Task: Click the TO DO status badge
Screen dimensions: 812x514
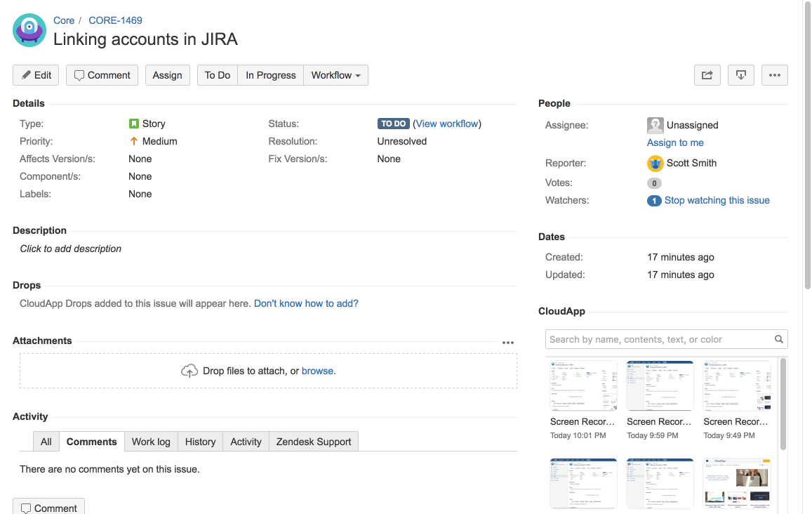Action: tap(394, 124)
